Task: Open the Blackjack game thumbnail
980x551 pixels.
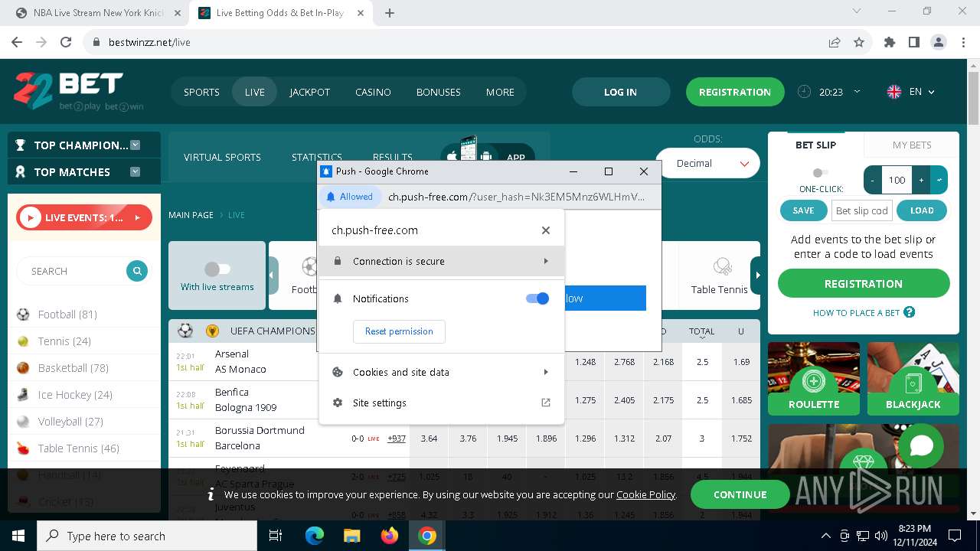Action: point(913,379)
